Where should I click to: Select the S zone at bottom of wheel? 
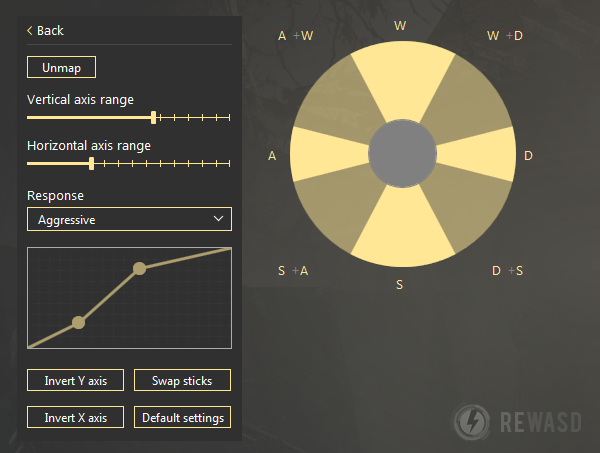coord(403,228)
